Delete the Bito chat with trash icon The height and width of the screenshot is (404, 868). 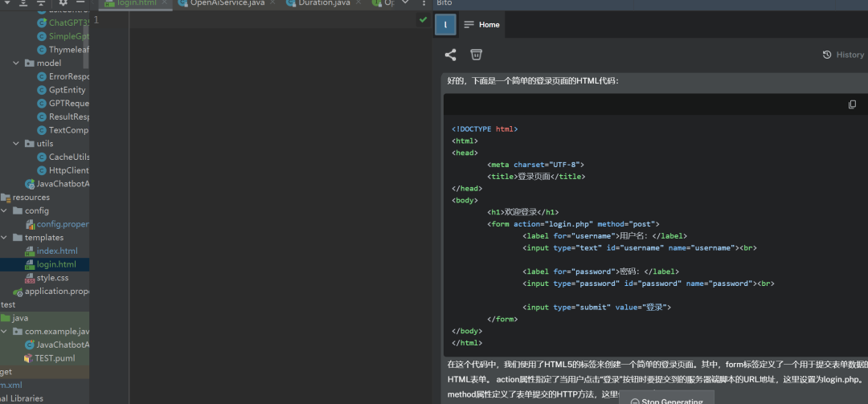(476, 55)
